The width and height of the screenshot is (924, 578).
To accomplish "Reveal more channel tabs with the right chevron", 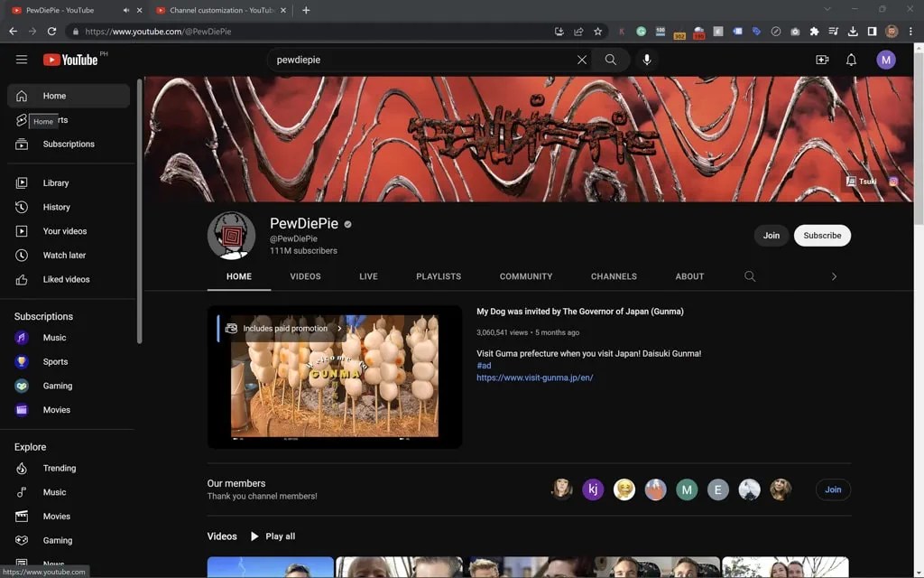I will pos(834,276).
